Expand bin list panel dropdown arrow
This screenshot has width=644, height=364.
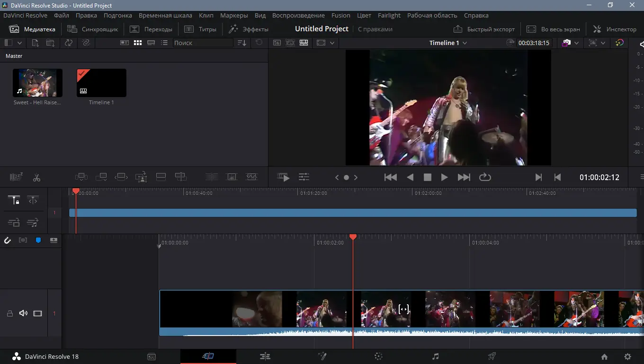(x=20, y=43)
